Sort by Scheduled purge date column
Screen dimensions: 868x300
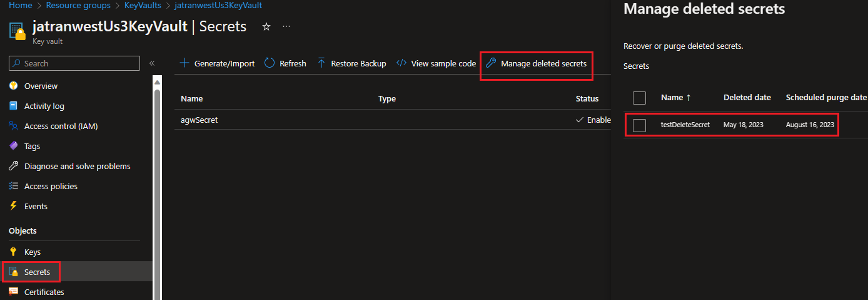[826, 98]
